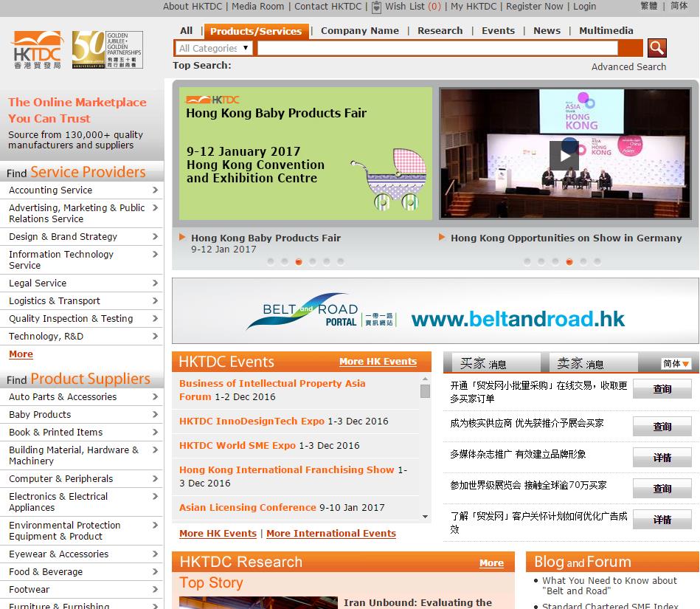Open the All Categories dropdown

pyautogui.click(x=213, y=48)
